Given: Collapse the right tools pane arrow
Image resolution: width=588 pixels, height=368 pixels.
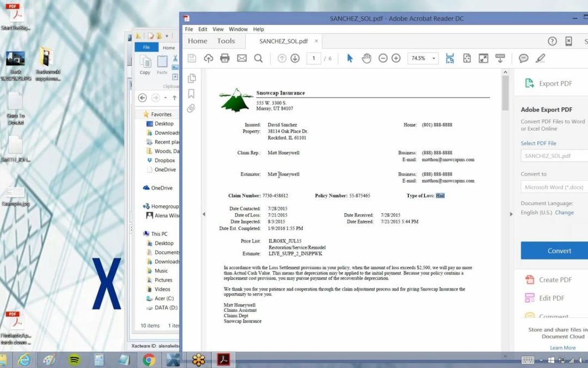Looking at the screenshot, I should 511,214.
